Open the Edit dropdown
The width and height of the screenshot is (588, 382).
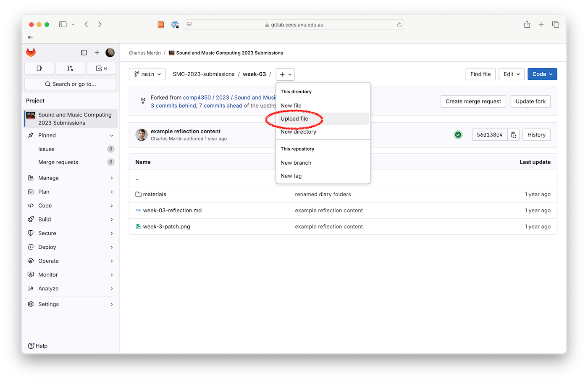(511, 74)
